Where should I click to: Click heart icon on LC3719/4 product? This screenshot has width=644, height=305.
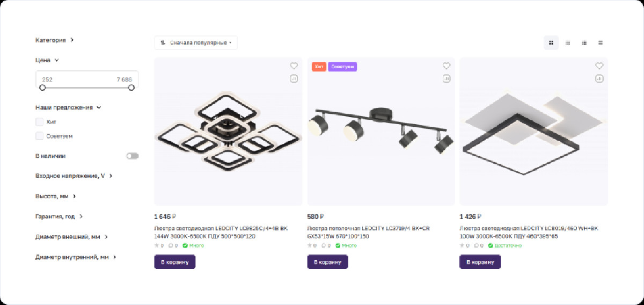click(x=447, y=66)
